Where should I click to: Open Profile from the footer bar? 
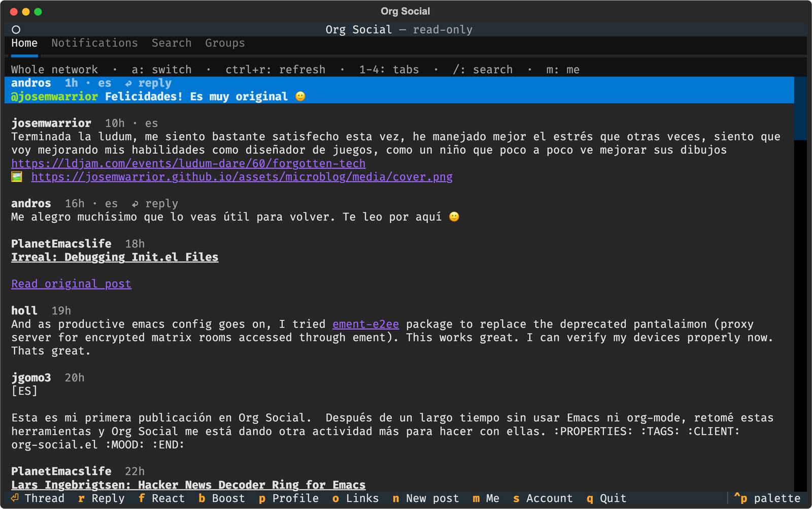[295, 498]
